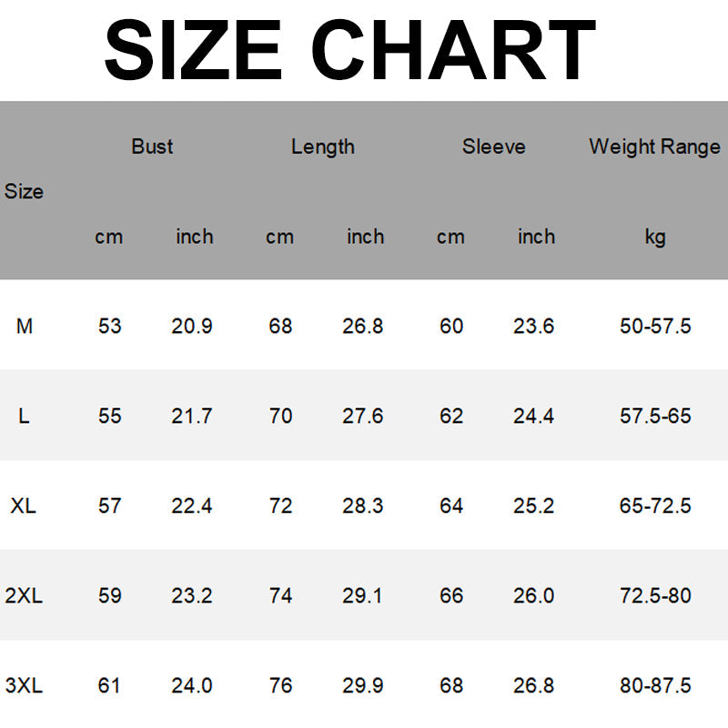Click the cm subheader under Bust
Image resolution: width=728 pixels, height=728 pixels.
pos(108,237)
